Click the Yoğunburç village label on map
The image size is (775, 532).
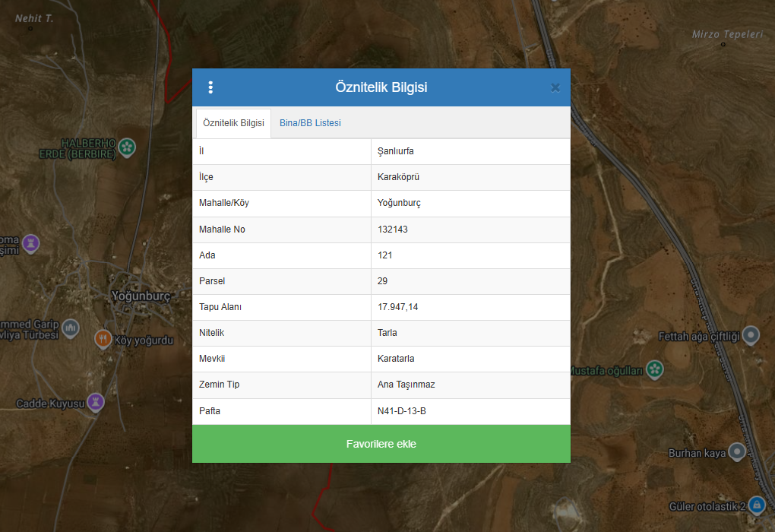(141, 296)
